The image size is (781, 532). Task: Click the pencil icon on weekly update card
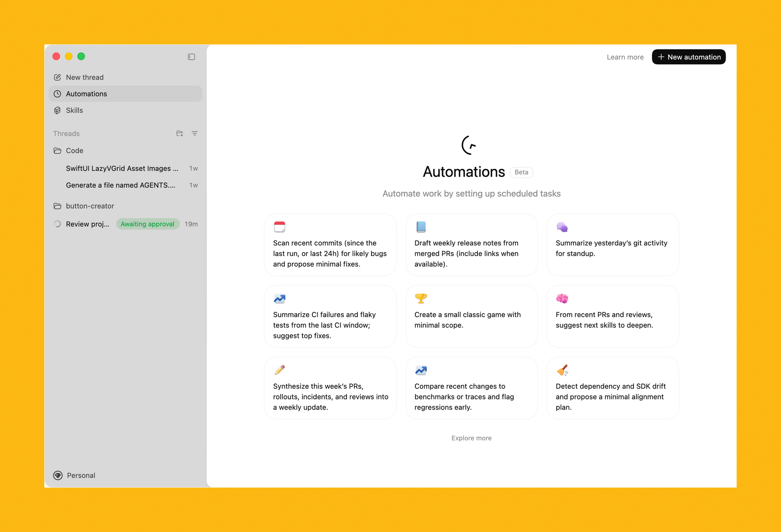tap(279, 370)
